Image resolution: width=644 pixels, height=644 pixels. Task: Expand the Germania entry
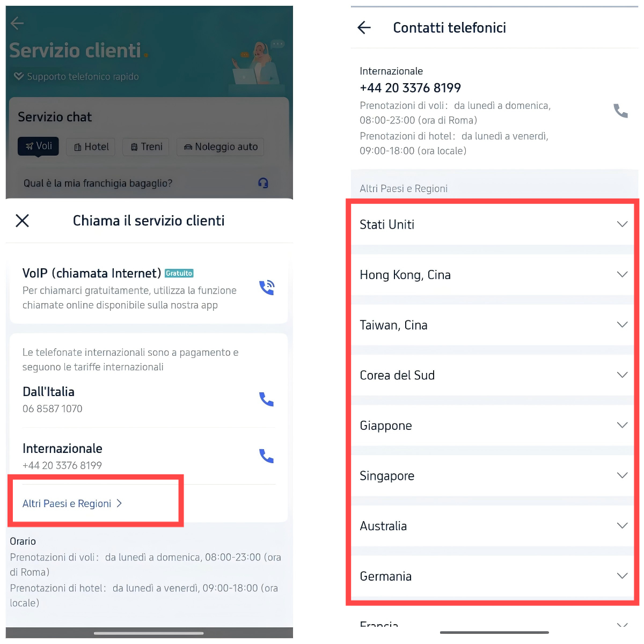coord(493,576)
